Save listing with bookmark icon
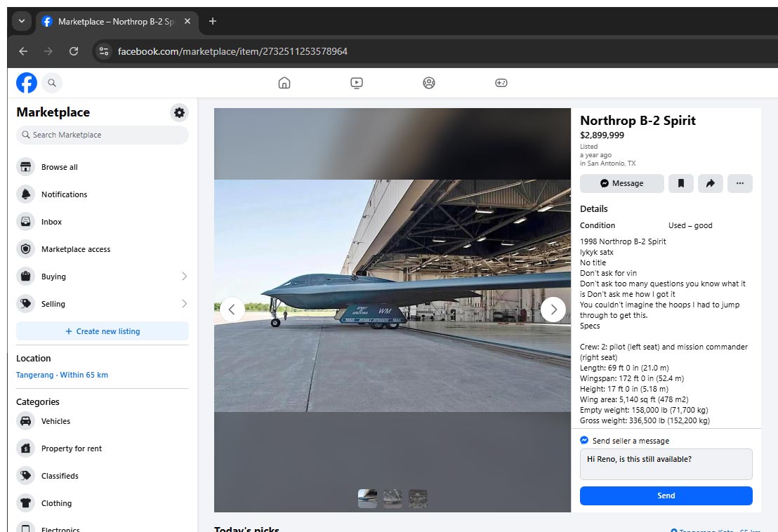The width and height of the screenshot is (778, 532). click(x=681, y=183)
